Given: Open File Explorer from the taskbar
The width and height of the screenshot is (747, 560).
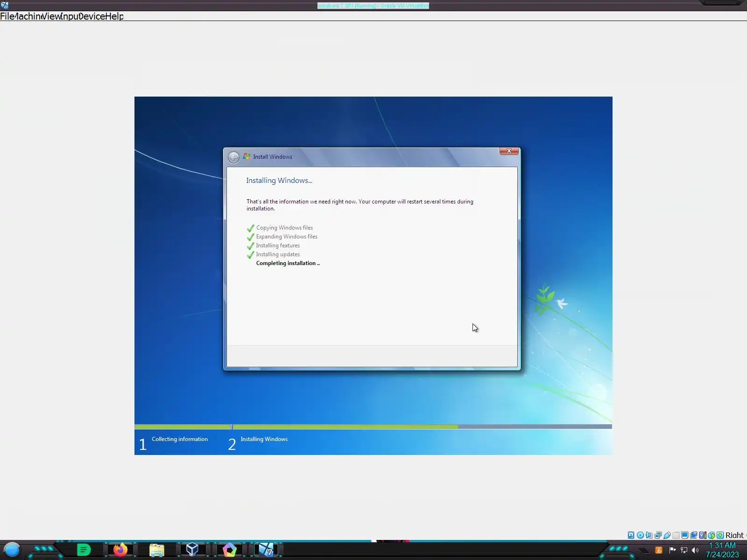Looking at the screenshot, I should [156, 550].
